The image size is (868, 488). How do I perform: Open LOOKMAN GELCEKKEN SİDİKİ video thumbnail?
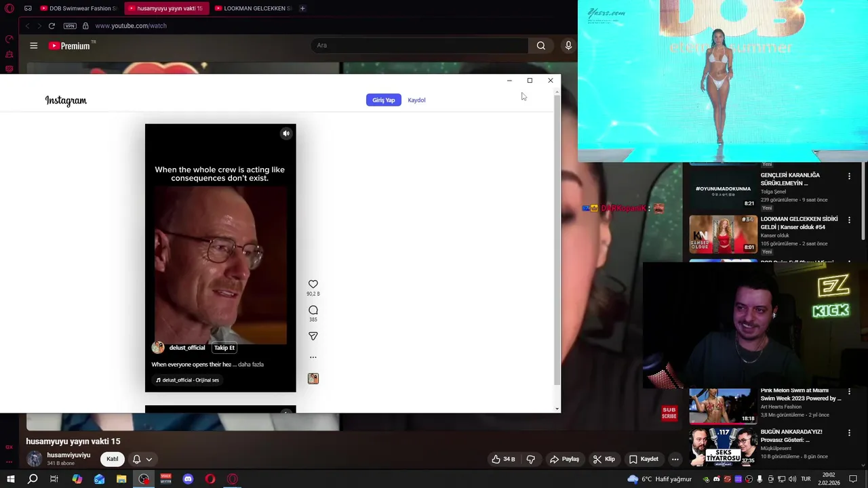[x=723, y=234]
